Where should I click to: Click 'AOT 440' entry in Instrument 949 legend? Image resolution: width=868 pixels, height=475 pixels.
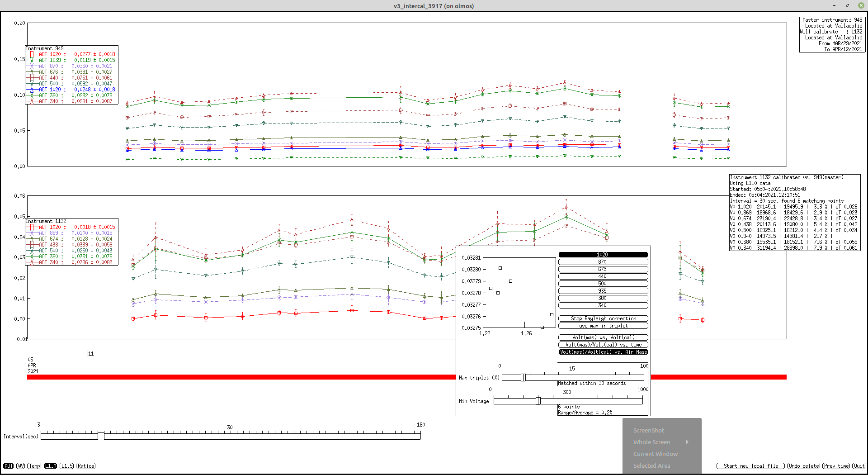tap(71, 78)
